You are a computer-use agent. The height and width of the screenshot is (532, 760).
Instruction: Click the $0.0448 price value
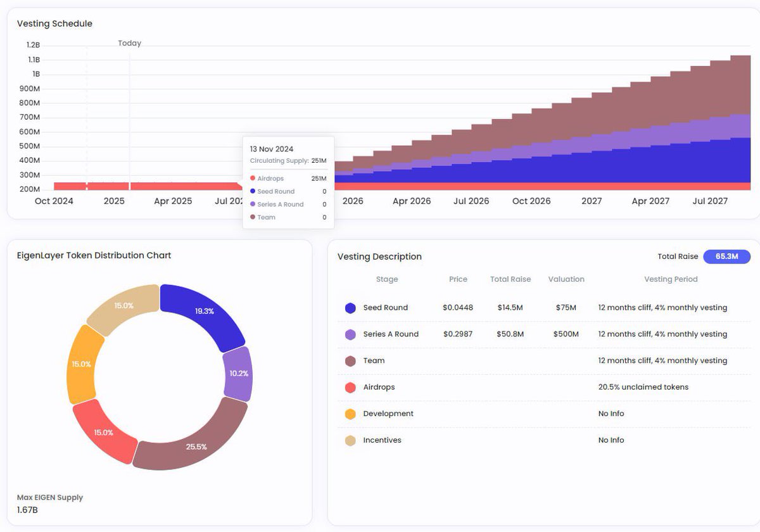pos(458,308)
